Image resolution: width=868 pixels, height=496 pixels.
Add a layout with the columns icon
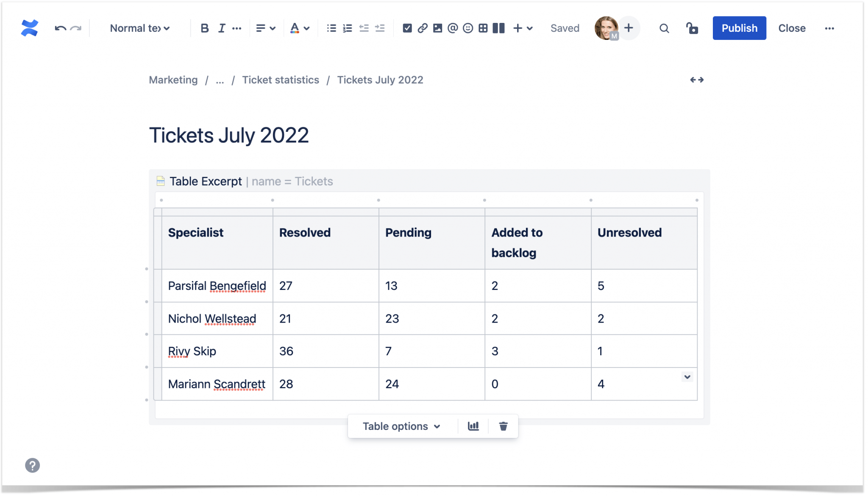pos(498,28)
